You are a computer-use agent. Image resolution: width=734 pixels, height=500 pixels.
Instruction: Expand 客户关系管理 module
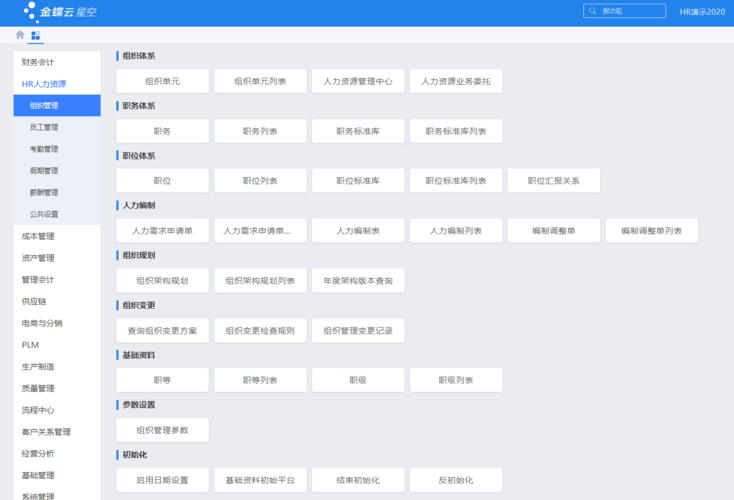pyautogui.click(x=57, y=432)
